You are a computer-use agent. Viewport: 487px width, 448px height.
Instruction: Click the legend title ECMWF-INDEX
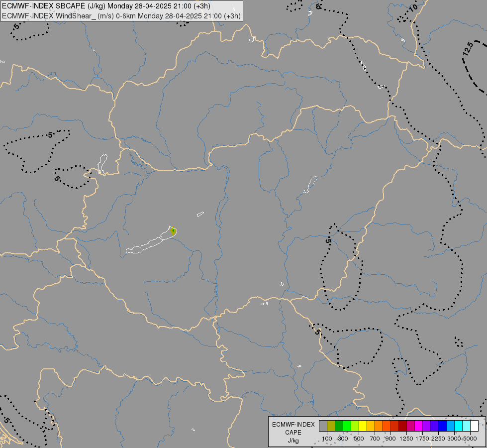point(293,425)
